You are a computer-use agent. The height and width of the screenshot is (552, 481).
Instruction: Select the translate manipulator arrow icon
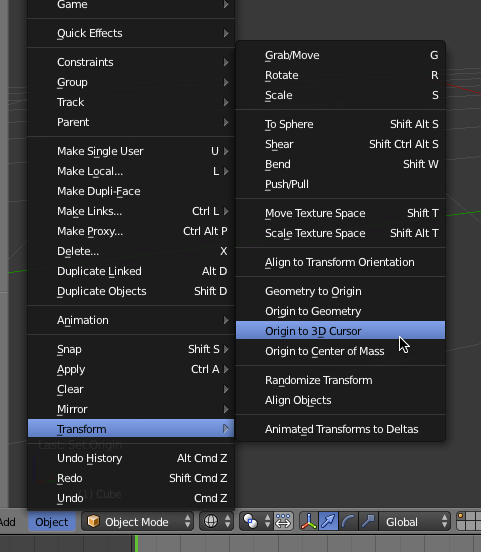[x=328, y=521]
